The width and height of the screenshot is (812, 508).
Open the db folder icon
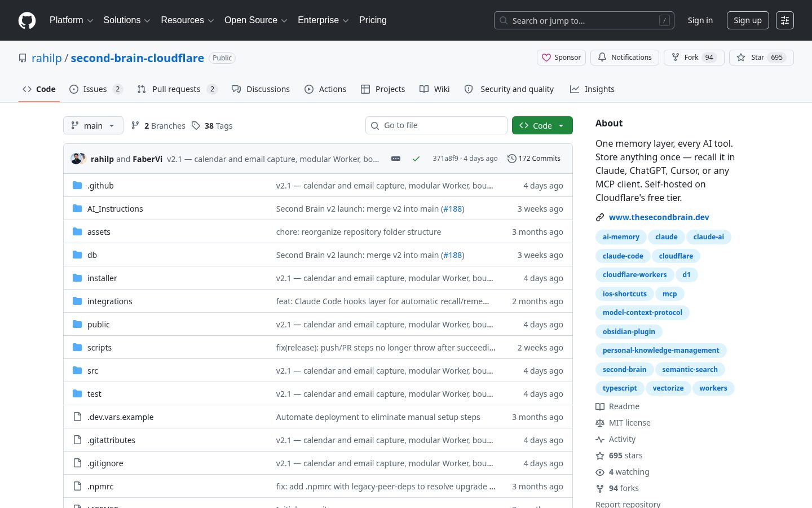coord(77,255)
